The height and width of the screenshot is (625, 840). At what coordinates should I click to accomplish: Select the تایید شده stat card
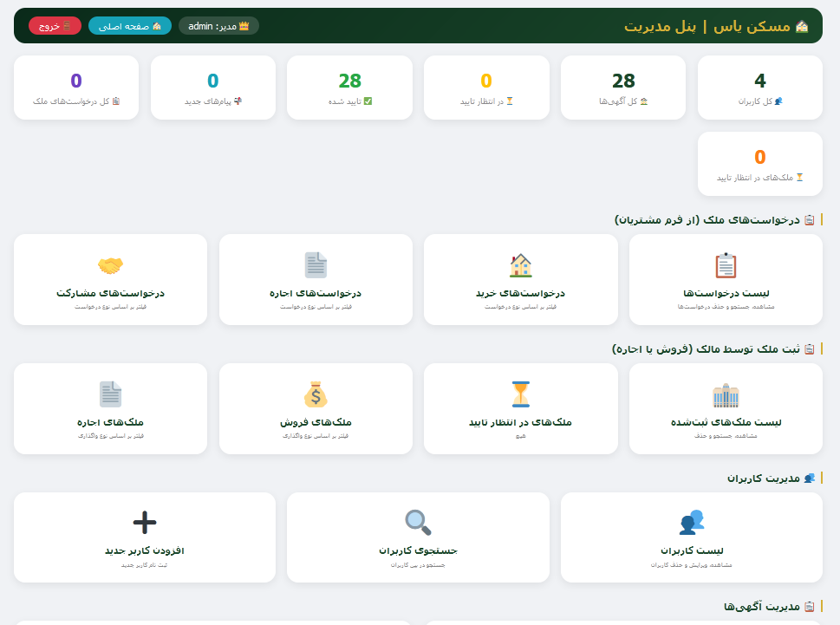pos(350,88)
